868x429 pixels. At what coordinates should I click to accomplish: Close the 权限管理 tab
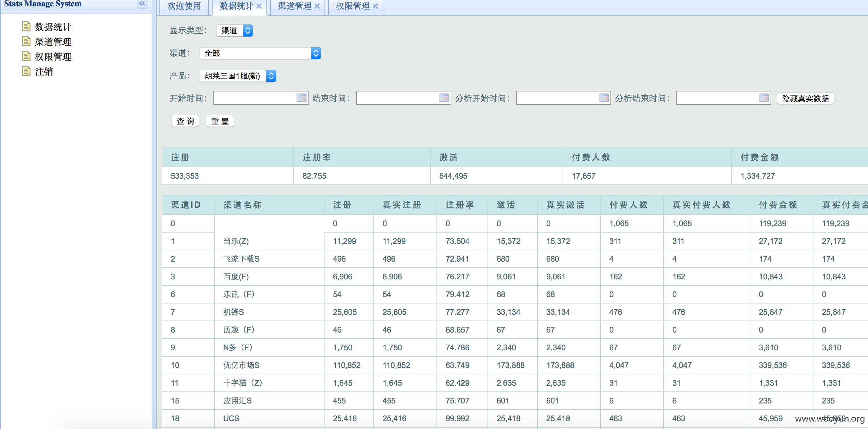coord(375,6)
